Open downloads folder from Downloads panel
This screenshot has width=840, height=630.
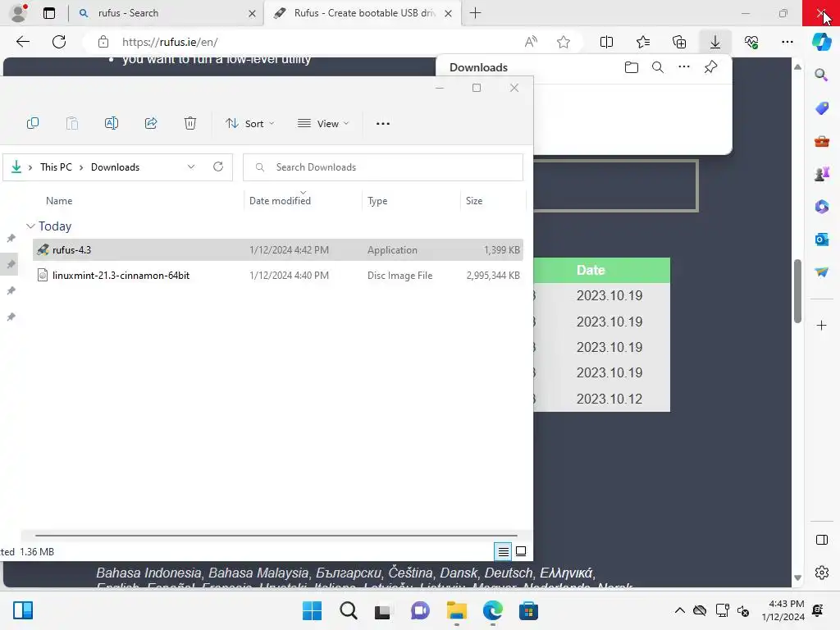click(x=632, y=67)
